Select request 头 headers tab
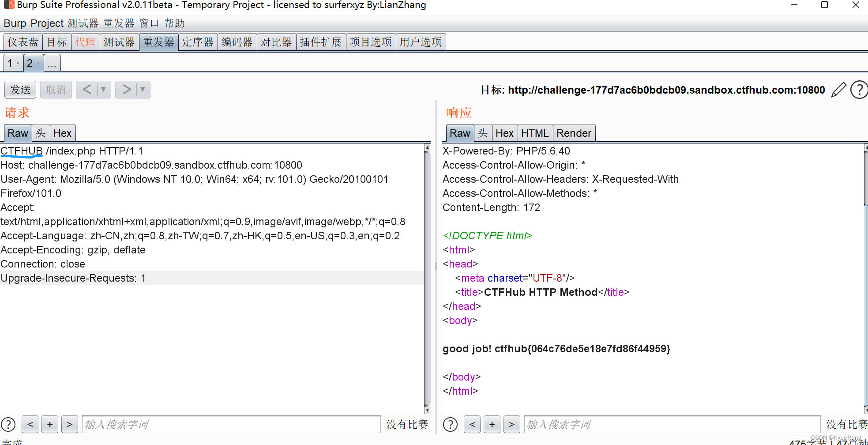868x445 pixels. pyautogui.click(x=41, y=133)
